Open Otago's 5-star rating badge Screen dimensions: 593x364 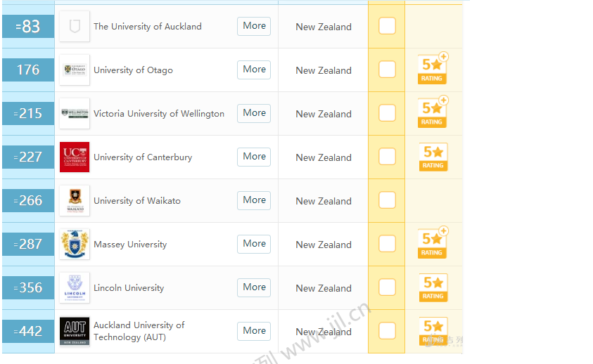point(433,69)
